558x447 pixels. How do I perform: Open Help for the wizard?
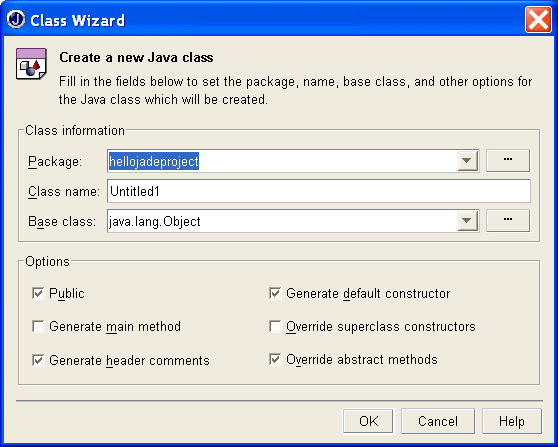[512, 421]
